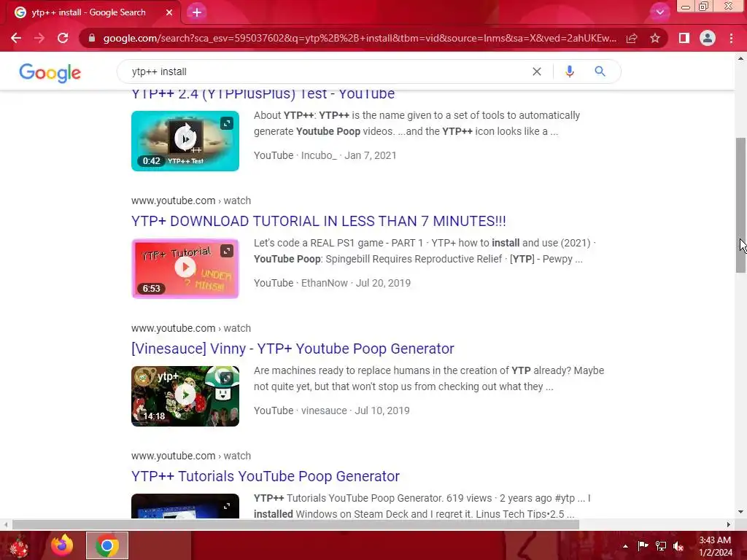Open the Action Center flag icon
The height and width of the screenshot is (560, 747).
coord(643,545)
